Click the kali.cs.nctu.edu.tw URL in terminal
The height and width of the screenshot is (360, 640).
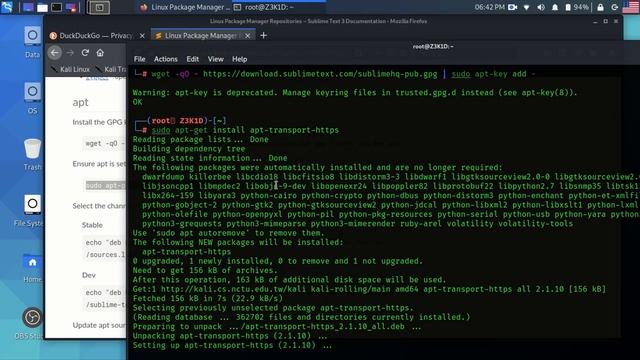coord(232,289)
